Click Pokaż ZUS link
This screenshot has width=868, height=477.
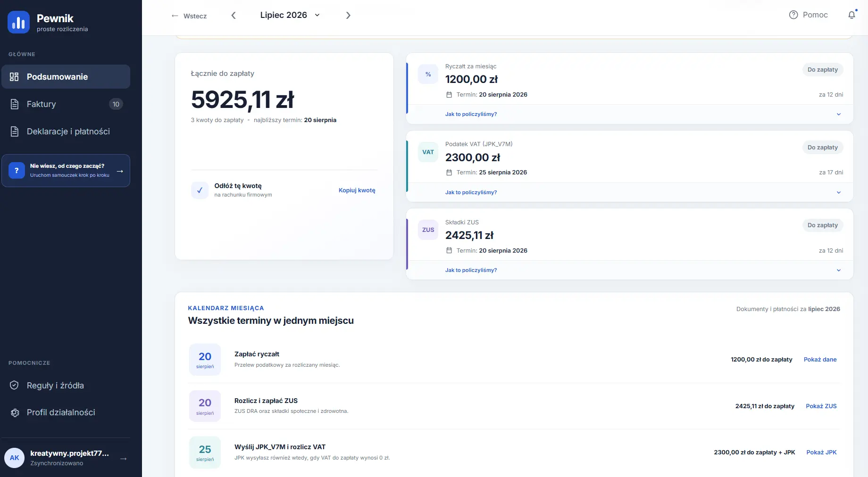tap(821, 406)
